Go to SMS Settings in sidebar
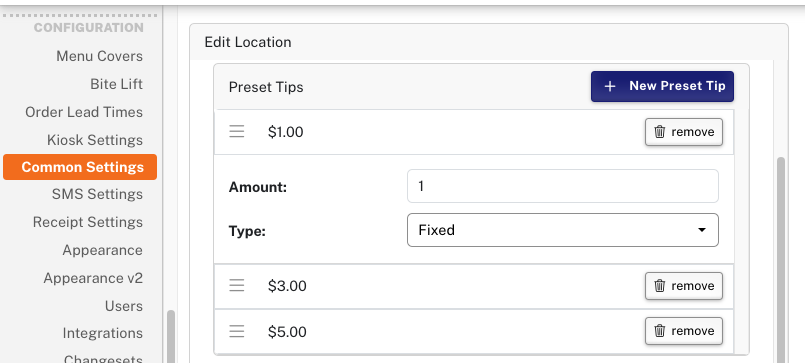This screenshot has width=805, height=363. (x=97, y=194)
